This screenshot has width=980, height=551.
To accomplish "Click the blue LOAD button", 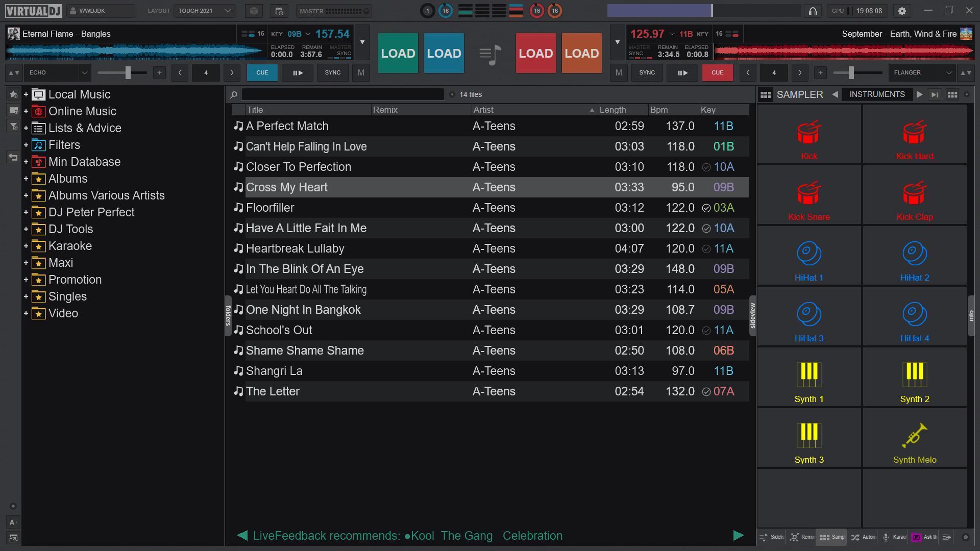I will click(x=444, y=54).
